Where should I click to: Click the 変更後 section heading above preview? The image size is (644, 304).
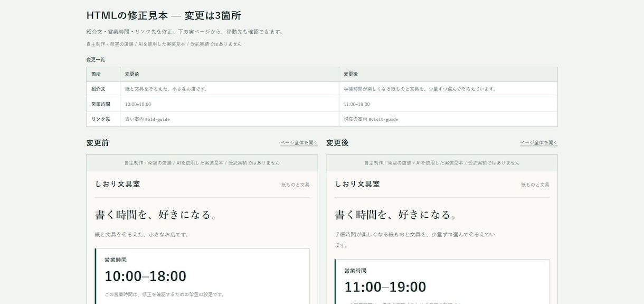(337, 143)
